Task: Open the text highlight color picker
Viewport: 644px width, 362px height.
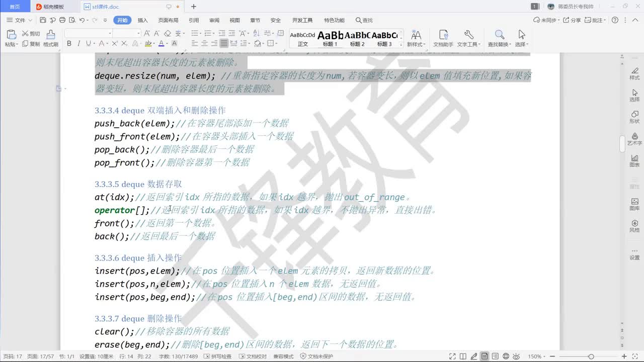Action: tap(149, 44)
